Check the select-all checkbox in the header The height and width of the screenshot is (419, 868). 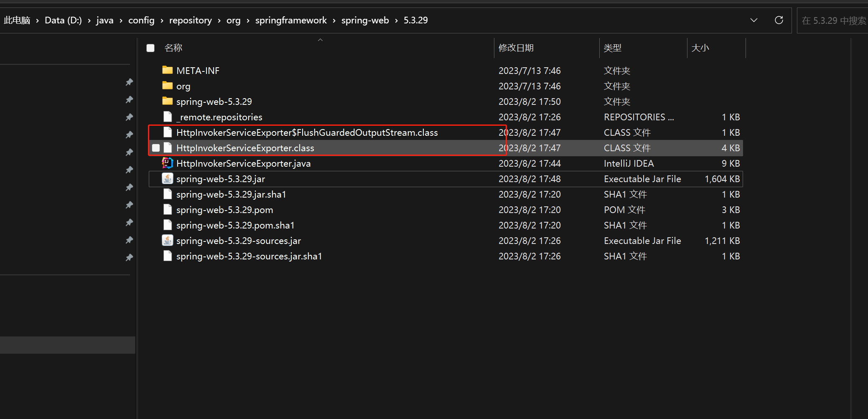(x=150, y=48)
